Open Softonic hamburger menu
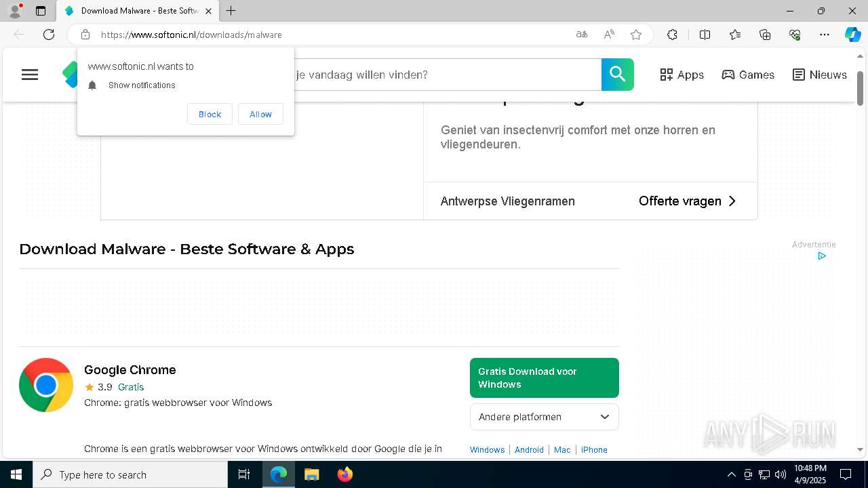The width and height of the screenshot is (868, 488). [30, 75]
